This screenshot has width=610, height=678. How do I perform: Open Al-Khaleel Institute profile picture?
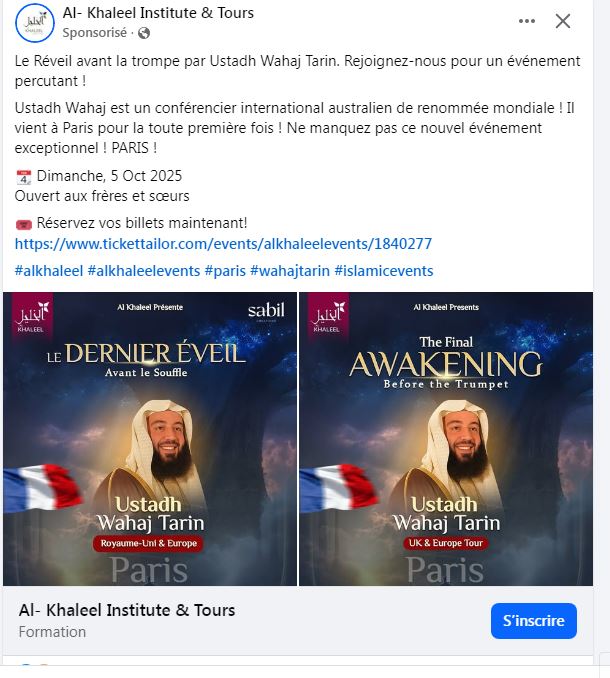tap(35, 22)
